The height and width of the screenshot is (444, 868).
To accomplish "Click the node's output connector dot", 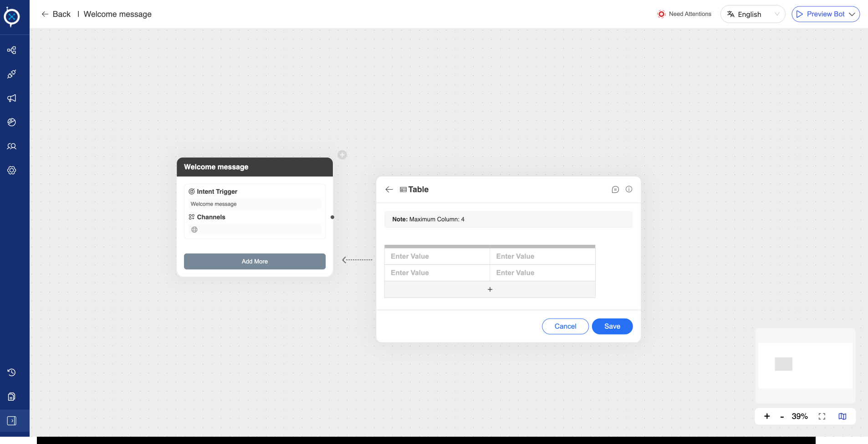I will pyautogui.click(x=332, y=217).
